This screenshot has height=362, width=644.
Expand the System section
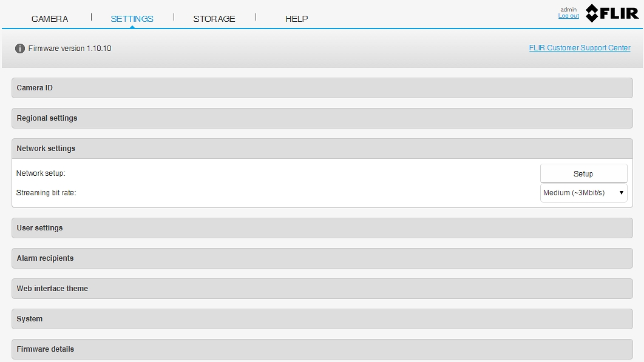(x=322, y=319)
